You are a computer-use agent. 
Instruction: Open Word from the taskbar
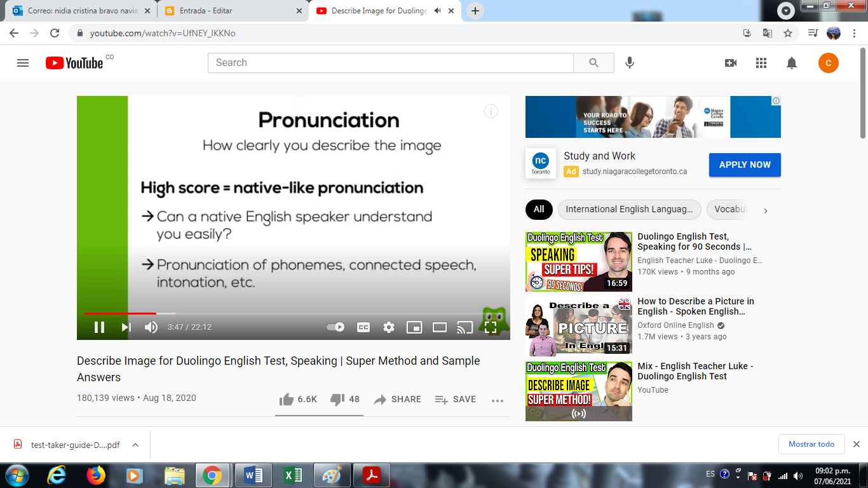coord(253,475)
